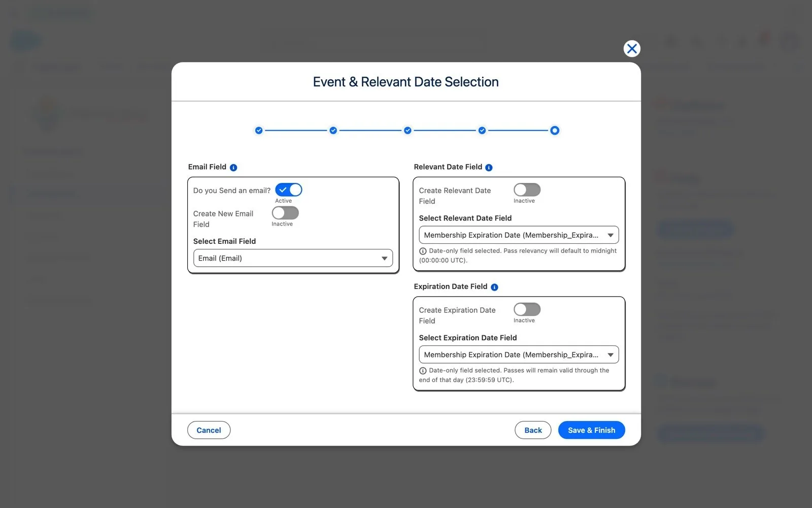Click the Cancel button
Image resolution: width=812 pixels, height=508 pixels.
(x=209, y=430)
